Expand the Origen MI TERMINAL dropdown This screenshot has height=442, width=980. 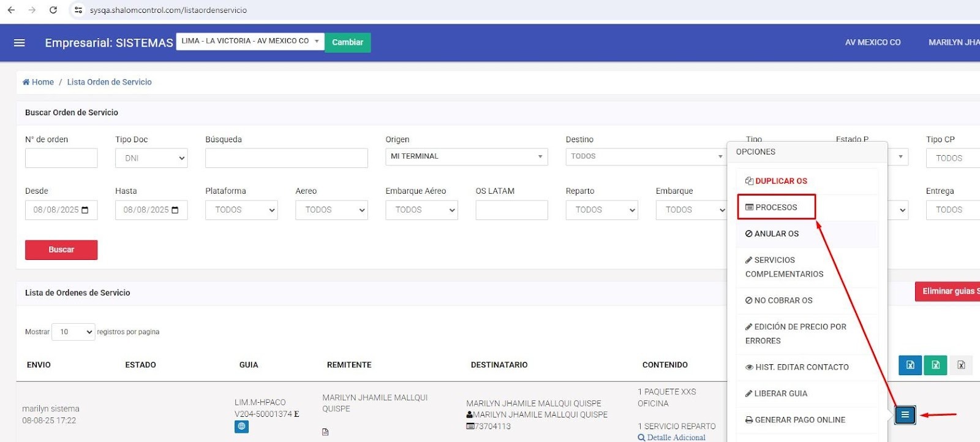pyautogui.click(x=466, y=156)
